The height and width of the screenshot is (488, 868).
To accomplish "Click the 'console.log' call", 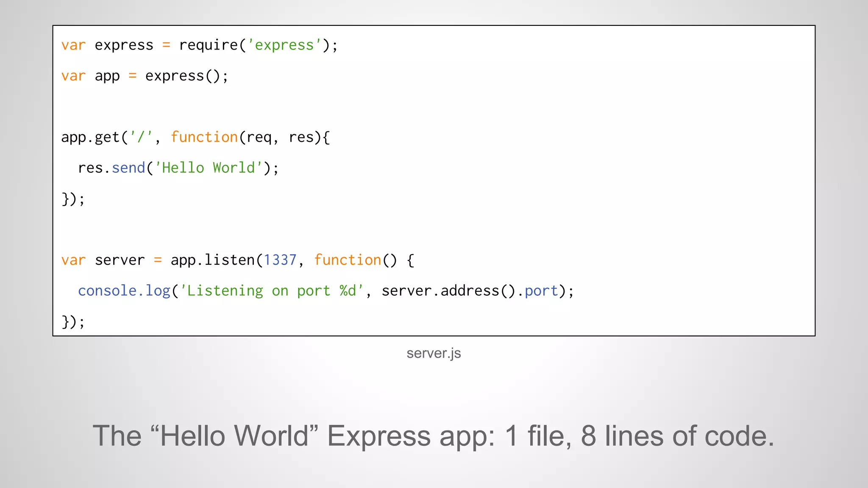I will 124,291.
